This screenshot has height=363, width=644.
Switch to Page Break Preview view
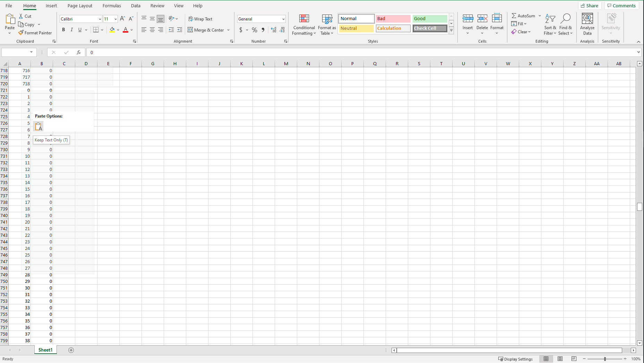pos(574,359)
